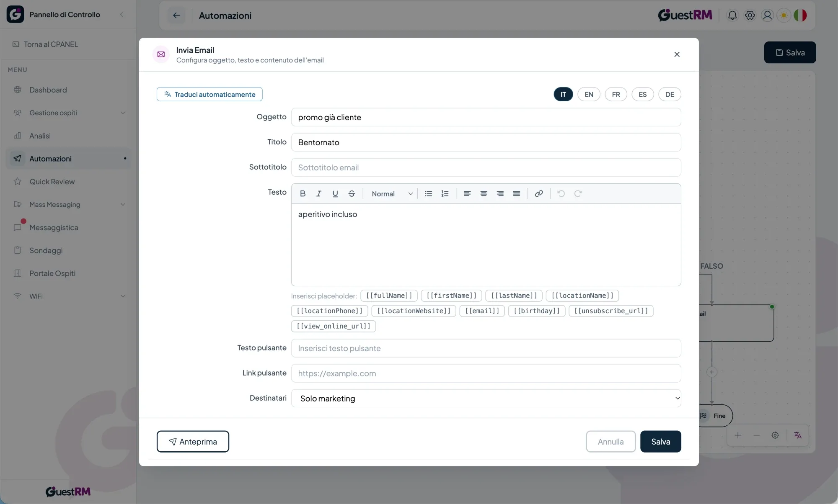The image size is (838, 504).
Task: Open Automazioni from sidebar
Action: point(69,158)
